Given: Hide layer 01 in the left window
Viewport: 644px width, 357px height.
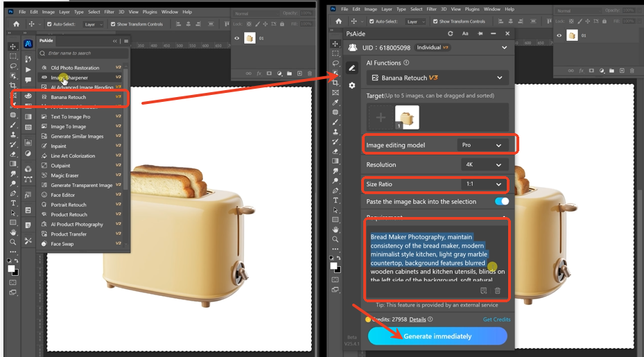Looking at the screenshot, I should tap(236, 38).
